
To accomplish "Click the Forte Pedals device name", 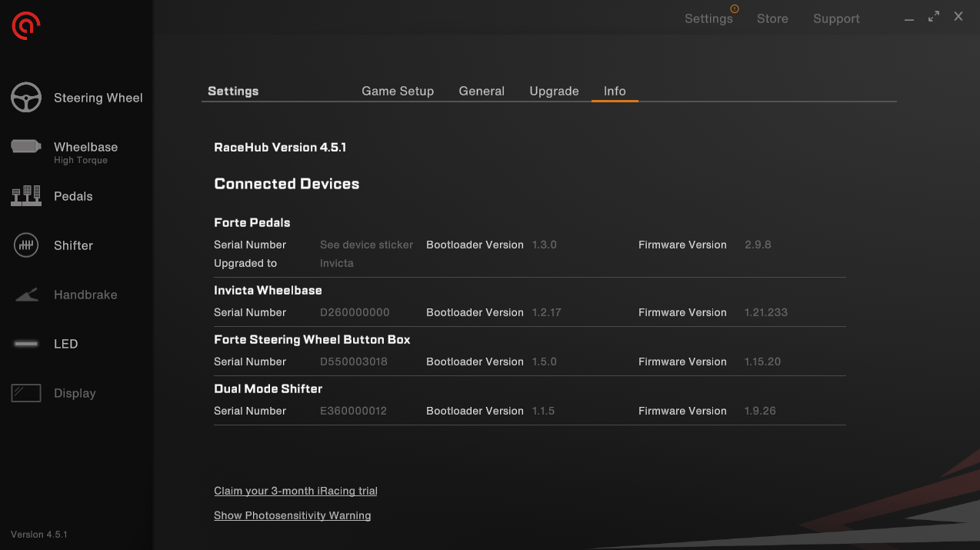I will 252,222.
